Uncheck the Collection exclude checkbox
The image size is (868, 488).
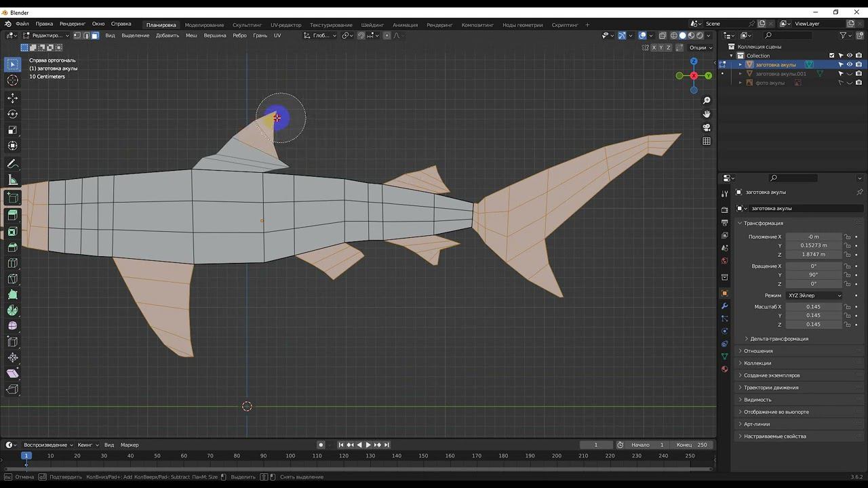point(831,56)
